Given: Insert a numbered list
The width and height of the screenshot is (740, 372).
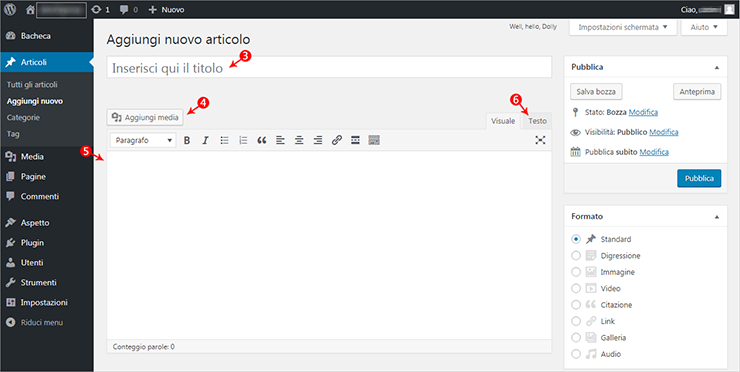Looking at the screenshot, I should [x=243, y=140].
